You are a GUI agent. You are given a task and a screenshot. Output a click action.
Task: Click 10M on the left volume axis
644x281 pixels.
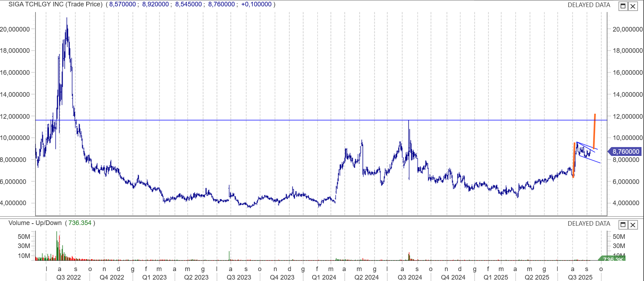(x=24, y=256)
